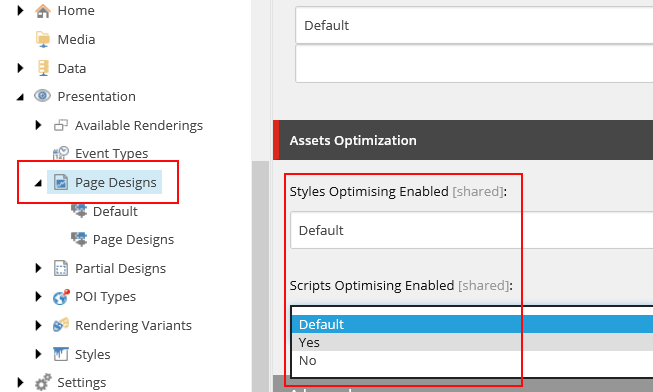
Task: Click the Data database icon
Action: click(43, 68)
